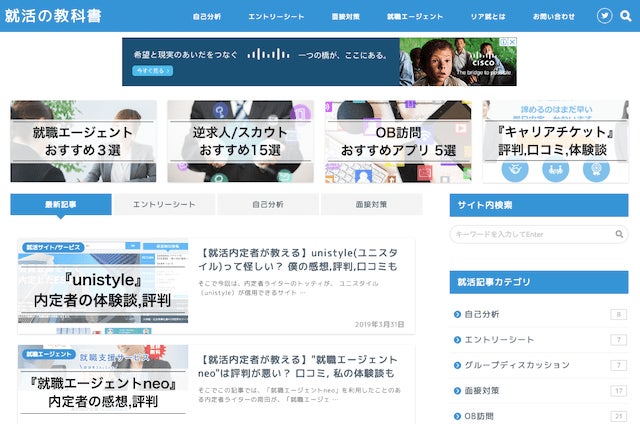640x424 pixels.
Task: Focus the keyword search input field
Action: [x=538, y=234]
